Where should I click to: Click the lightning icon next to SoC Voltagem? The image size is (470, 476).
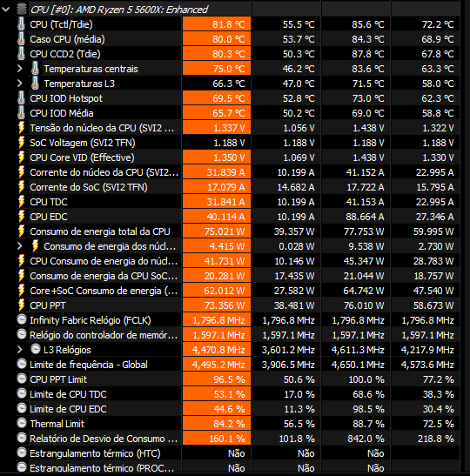pyautogui.click(x=21, y=143)
